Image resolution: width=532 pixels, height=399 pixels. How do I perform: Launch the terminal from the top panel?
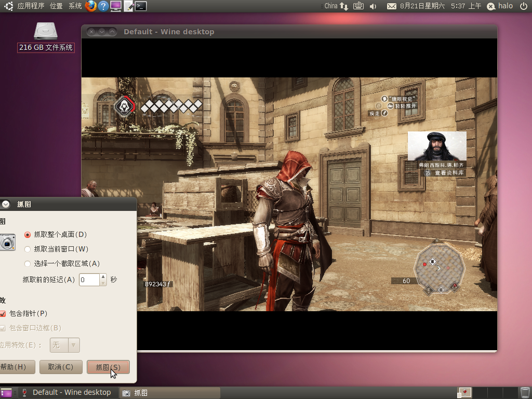click(x=141, y=6)
